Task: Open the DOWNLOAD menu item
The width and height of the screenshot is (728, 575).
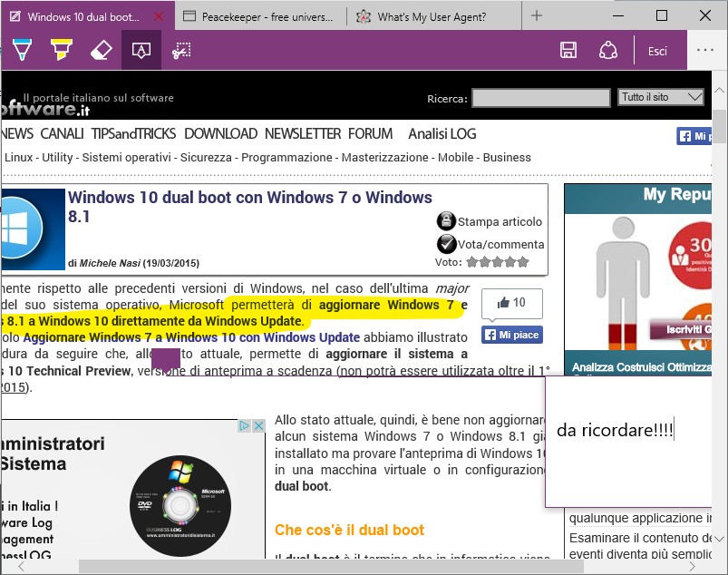Action: click(x=220, y=133)
